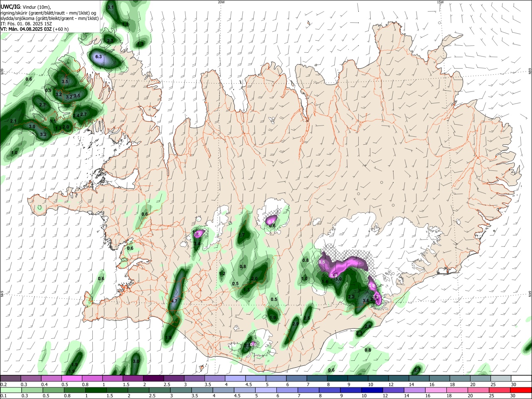
Task: Click the 0.9 value in the Westfjords
Action: click(48, 90)
